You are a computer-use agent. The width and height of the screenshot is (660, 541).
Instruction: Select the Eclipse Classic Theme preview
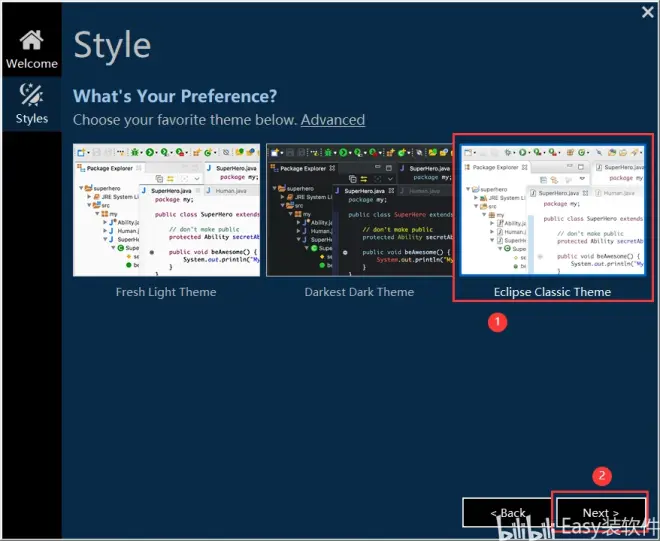click(x=553, y=210)
